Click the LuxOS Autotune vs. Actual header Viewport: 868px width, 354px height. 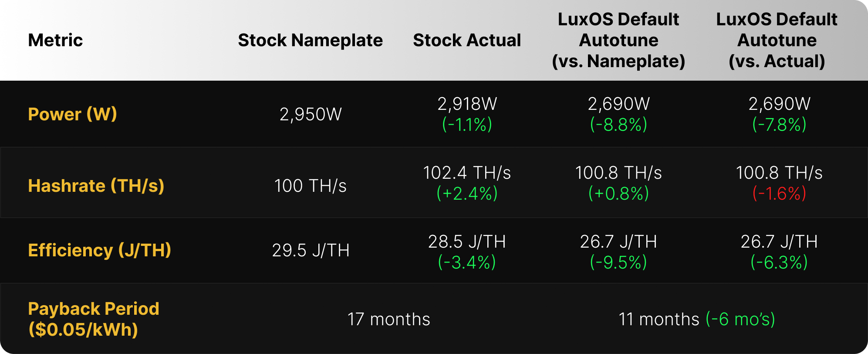[777, 40]
